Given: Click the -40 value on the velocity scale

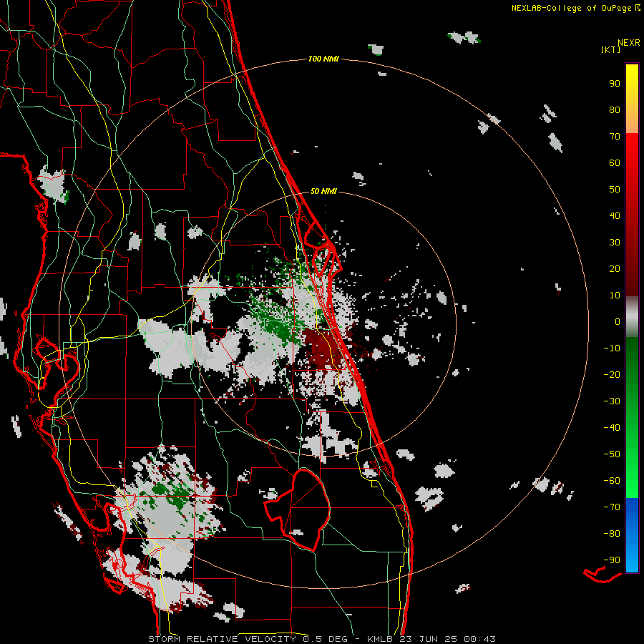Looking at the screenshot, I should [612, 428].
